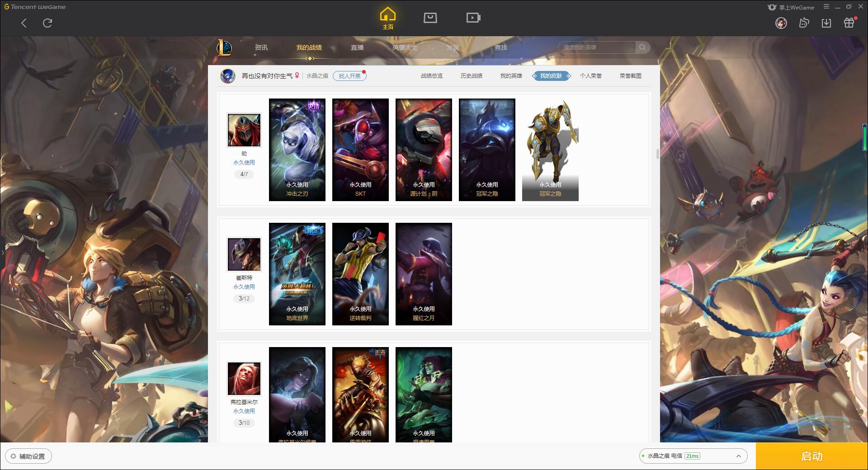This screenshot has height=470, width=868.
Task: Switch to 个人荣誉 sub-tab
Action: click(591, 76)
